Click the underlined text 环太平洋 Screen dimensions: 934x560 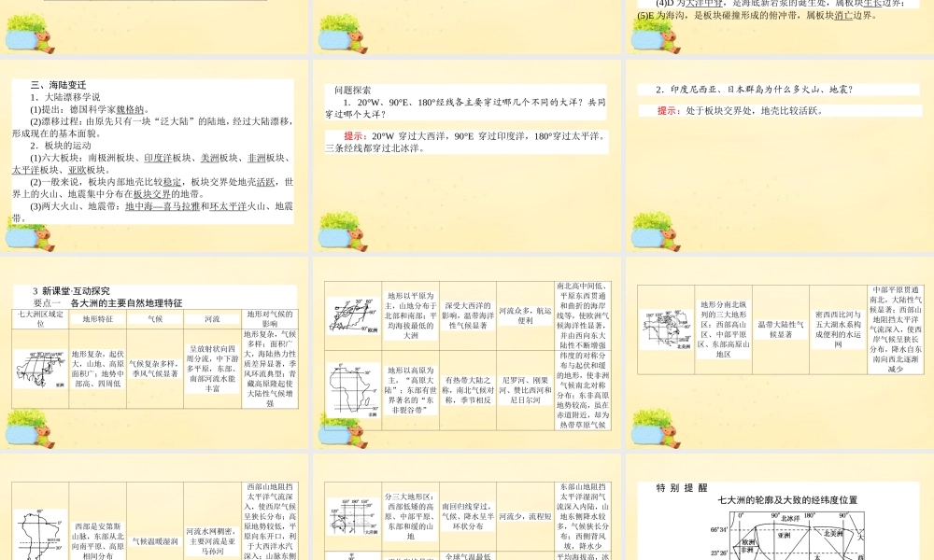pos(228,206)
